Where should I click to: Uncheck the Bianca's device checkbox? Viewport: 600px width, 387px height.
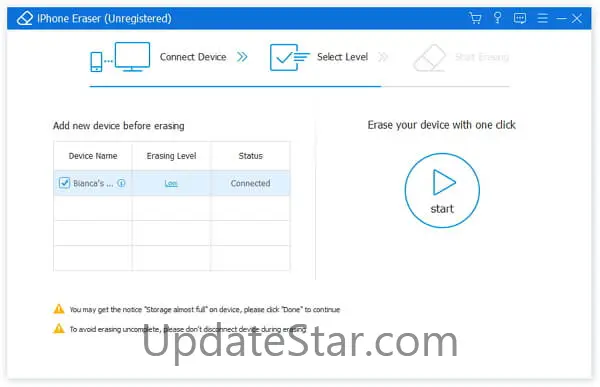[64, 183]
